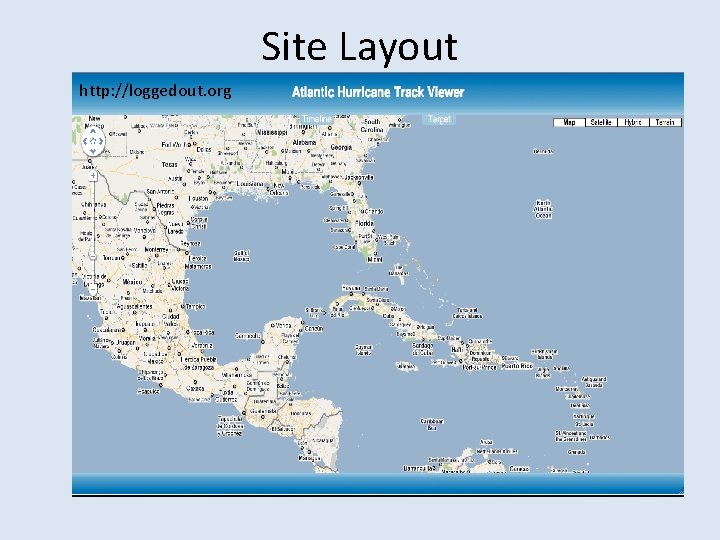Click the Gulf of Mexico label
Screen dimensions: 720x540
tap(242, 256)
